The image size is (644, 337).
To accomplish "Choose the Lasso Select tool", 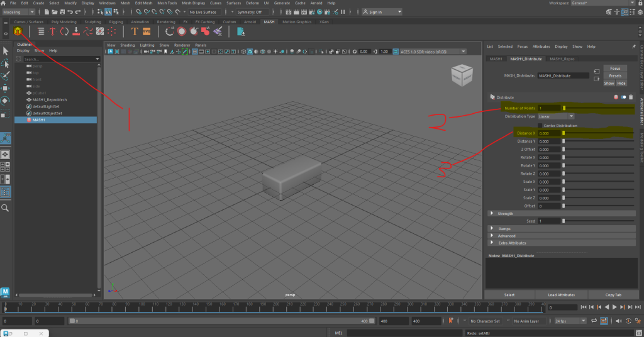I will pos(5,63).
